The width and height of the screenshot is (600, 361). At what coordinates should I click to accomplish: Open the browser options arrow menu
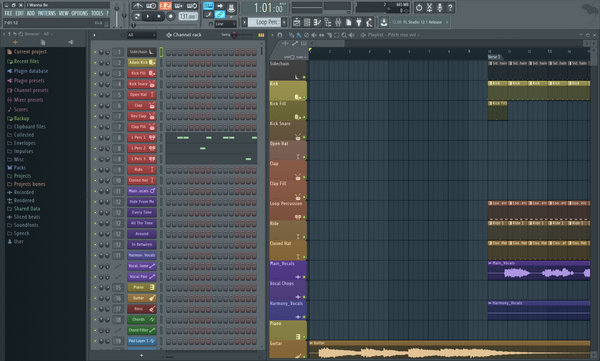click(4, 34)
